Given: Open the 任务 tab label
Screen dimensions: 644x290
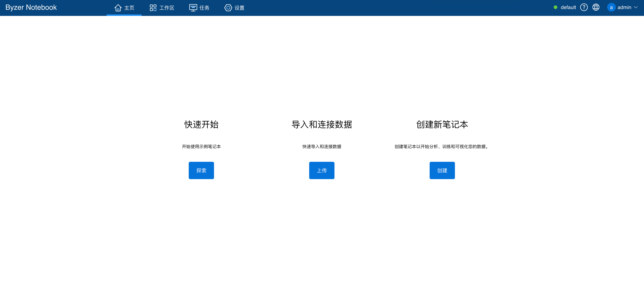Looking at the screenshot, I should [x=204, y=8].
